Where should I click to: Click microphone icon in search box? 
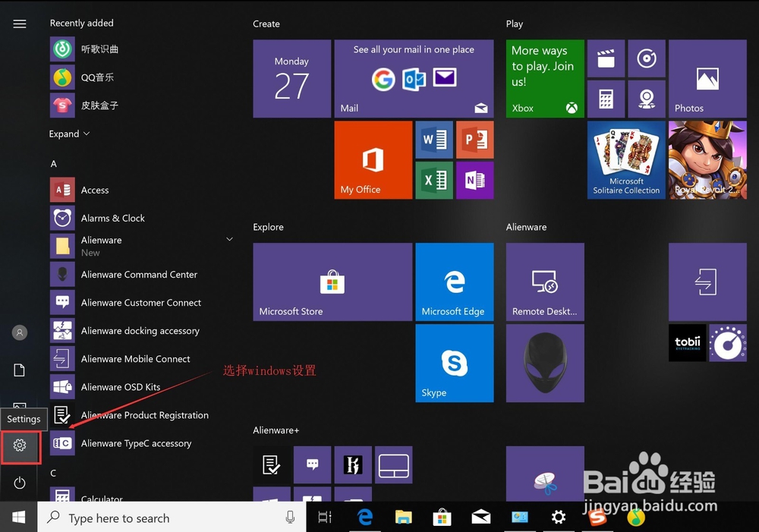pyautogui.click(x=290, y=518)
